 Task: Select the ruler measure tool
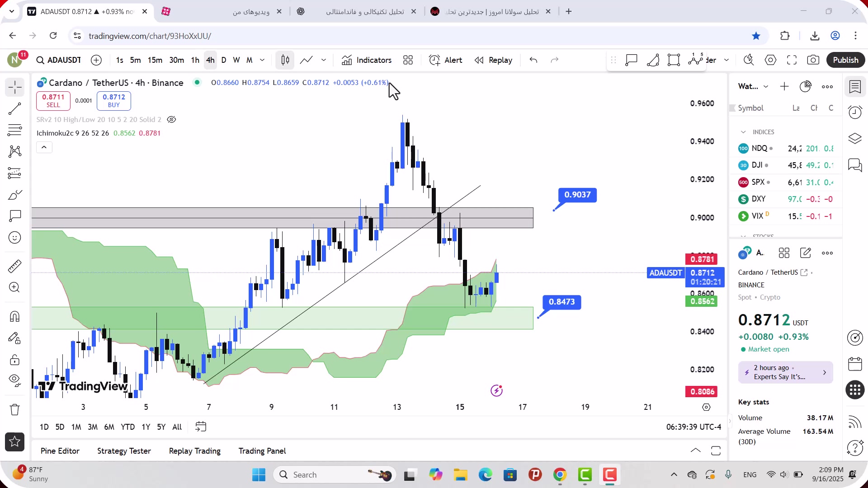pos(15,266)
